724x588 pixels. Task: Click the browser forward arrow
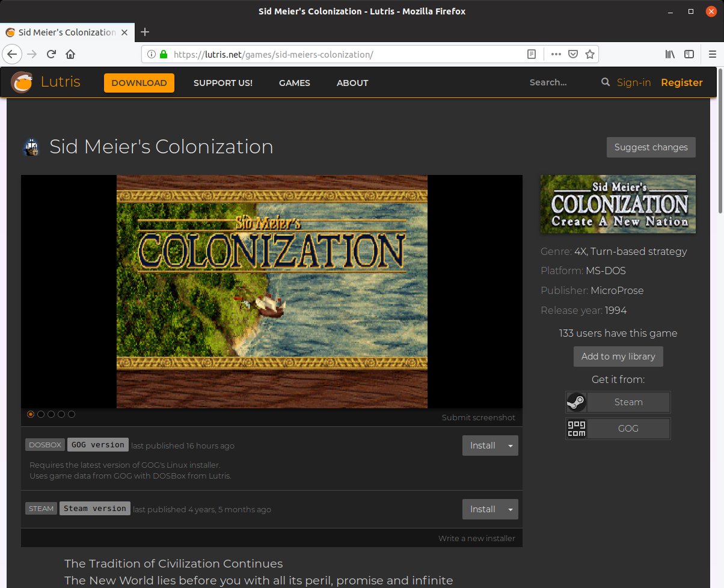pos(32,54)
